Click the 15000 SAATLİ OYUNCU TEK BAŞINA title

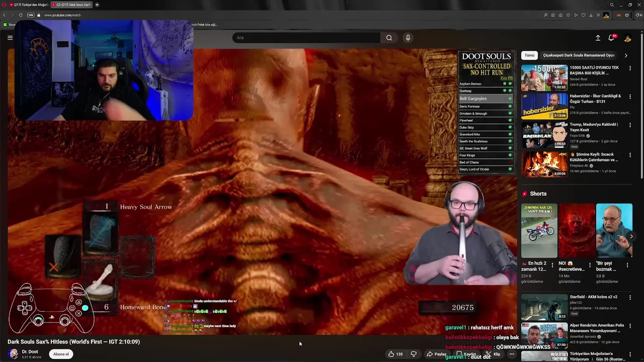pos(594,70)
